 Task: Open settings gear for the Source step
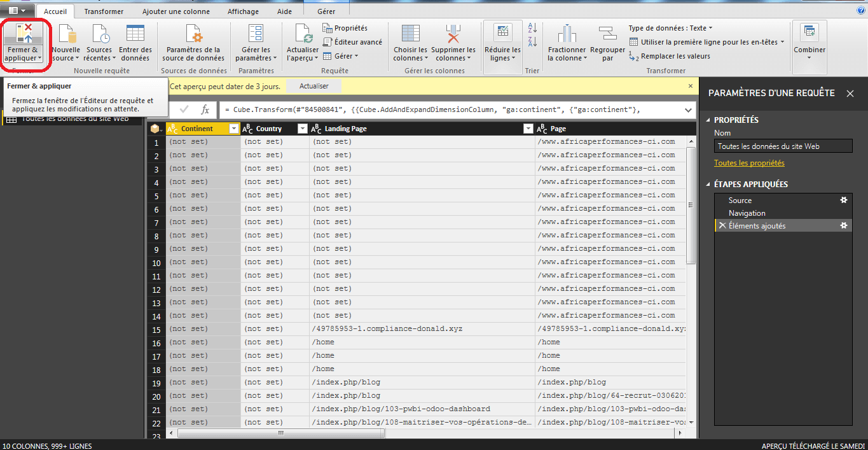tap(844, 200)
